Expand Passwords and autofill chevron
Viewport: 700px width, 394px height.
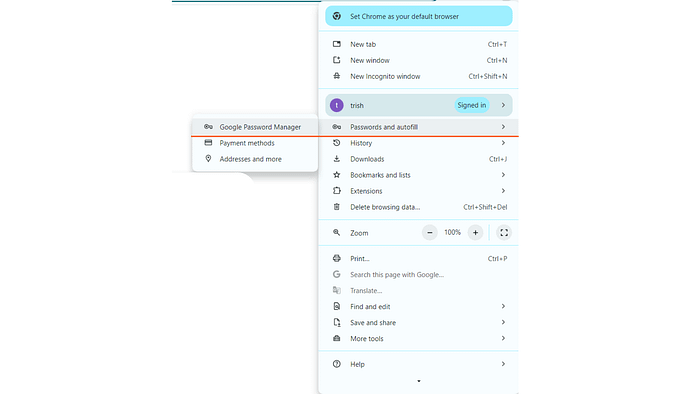click(x=503, y=127)
